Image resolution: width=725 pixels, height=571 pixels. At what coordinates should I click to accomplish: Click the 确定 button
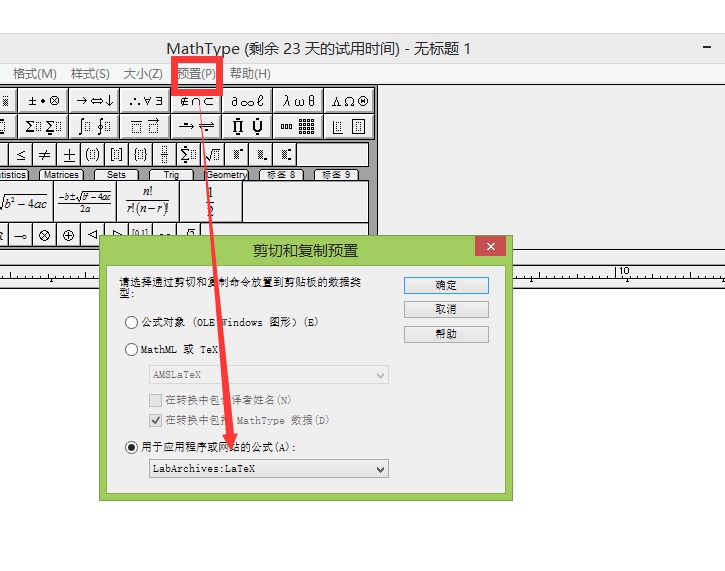[446, 285]
